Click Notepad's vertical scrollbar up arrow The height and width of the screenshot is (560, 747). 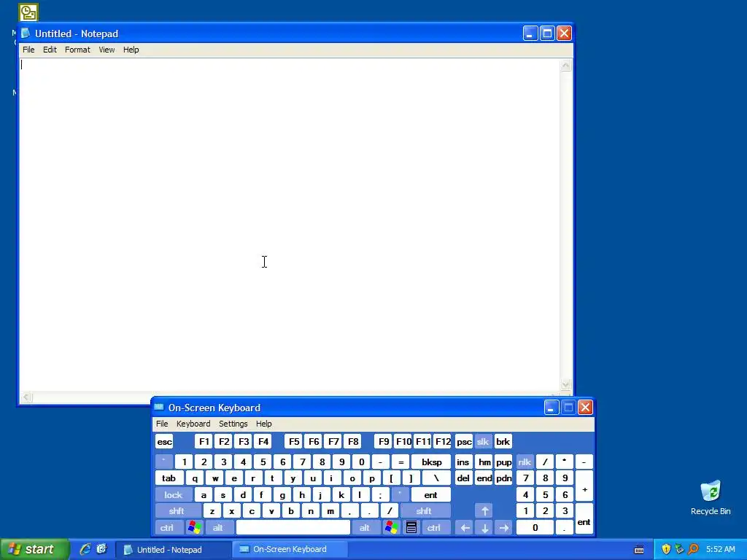pyautogui.click(x=566, y=66)
